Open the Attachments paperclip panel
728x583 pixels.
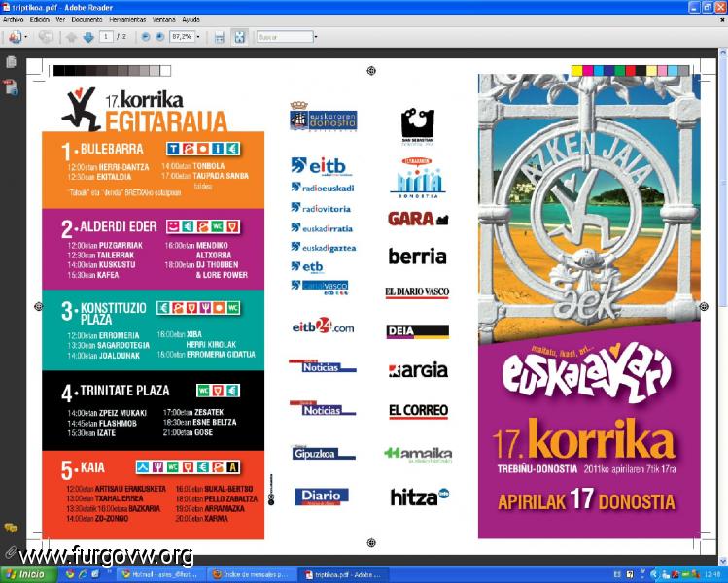(x=11, y=552)
